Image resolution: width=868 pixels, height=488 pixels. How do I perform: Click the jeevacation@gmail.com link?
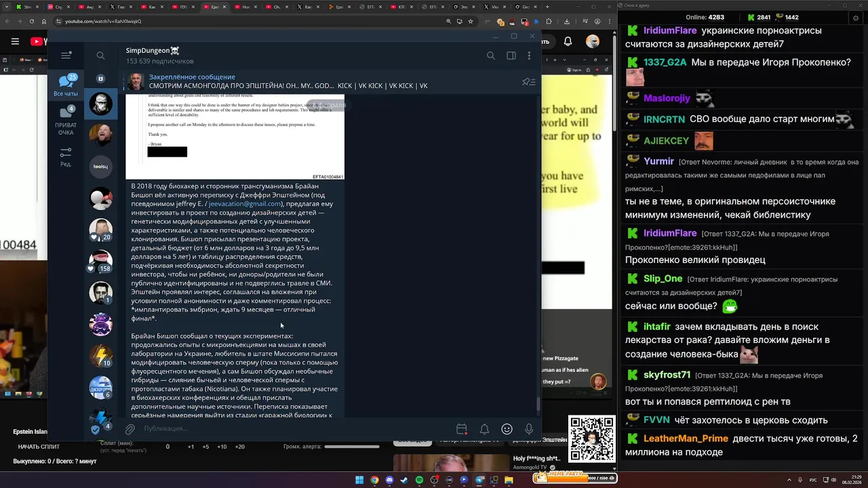coord(245,203)
